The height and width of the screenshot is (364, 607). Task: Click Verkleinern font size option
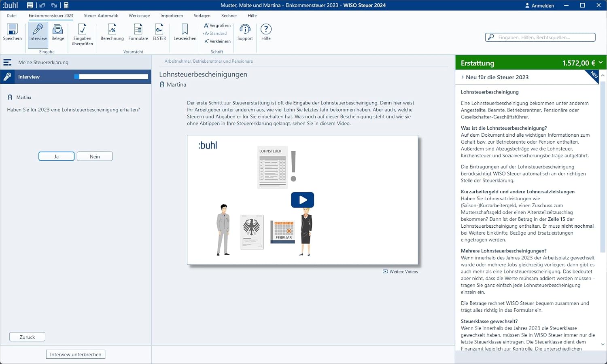coord(217,41)
